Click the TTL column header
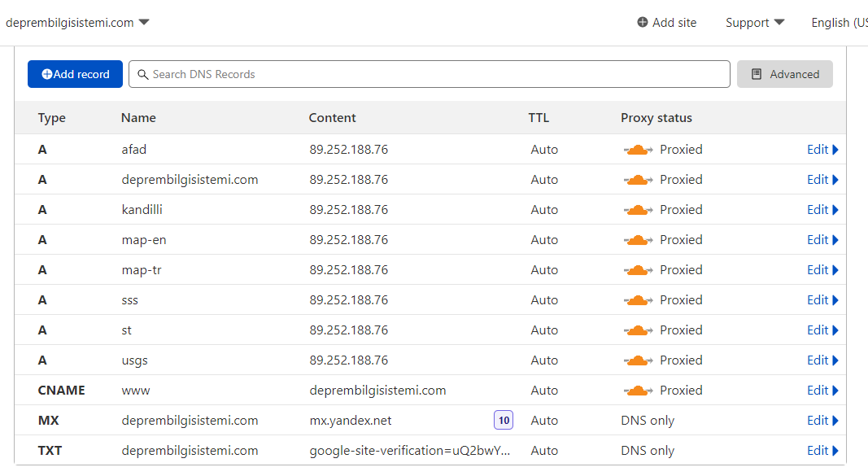The height and width of the screenshot is (476, 868). 539,118
